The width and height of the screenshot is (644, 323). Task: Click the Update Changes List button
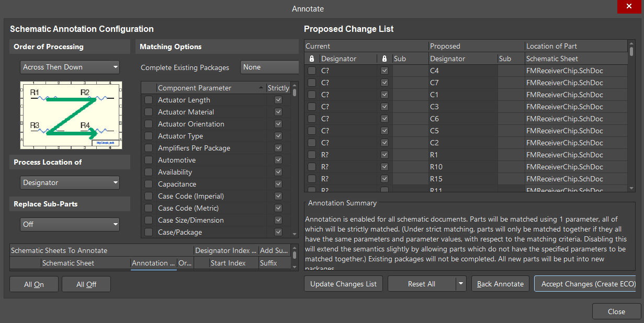coord(343,284)
